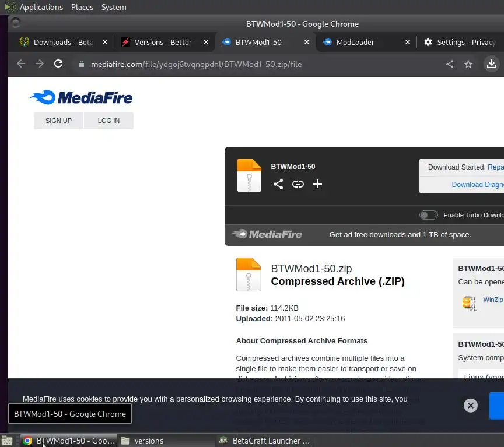Click the grey MediaFire promo banner logo
This screenshot has height=447, width=504.
267,234
